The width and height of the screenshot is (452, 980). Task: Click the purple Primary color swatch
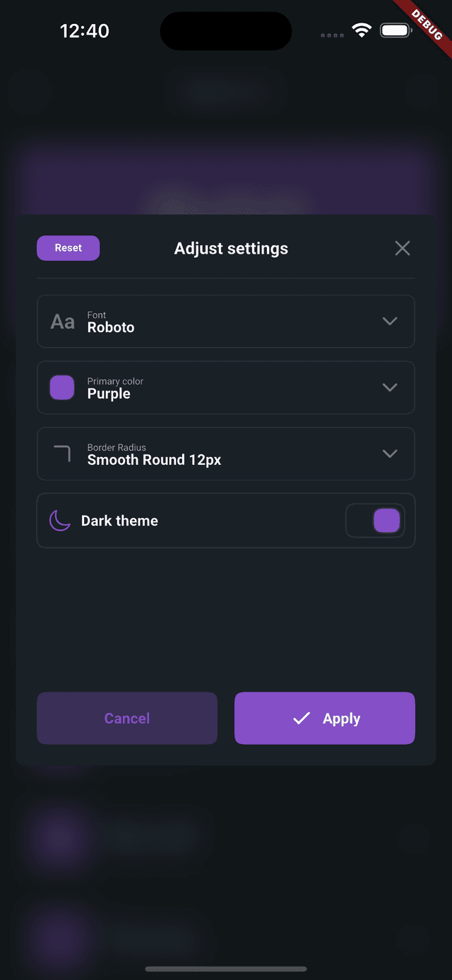click(x=62, y=388)
